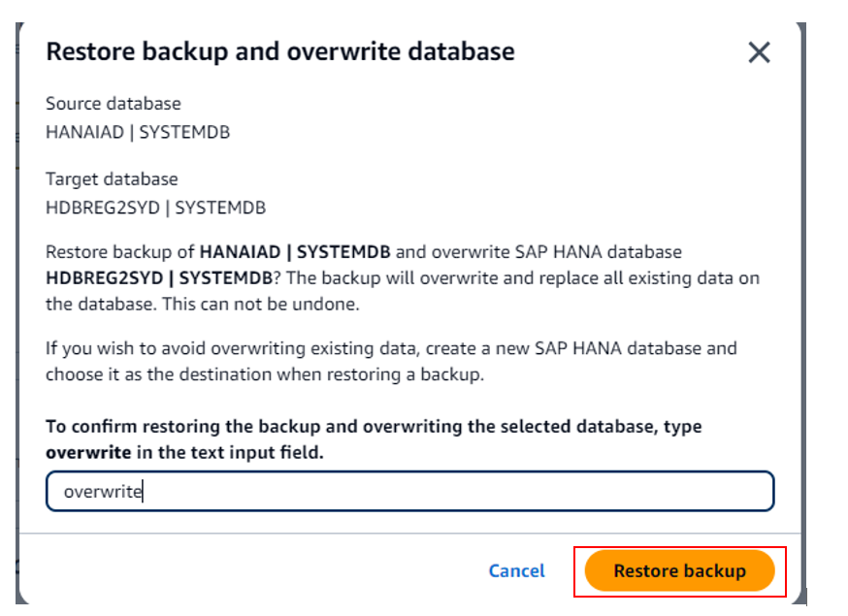Click bold HANAIAD | SYSTEMDB in the warning paragraph
848x616 pixels.
pos(295,252)
